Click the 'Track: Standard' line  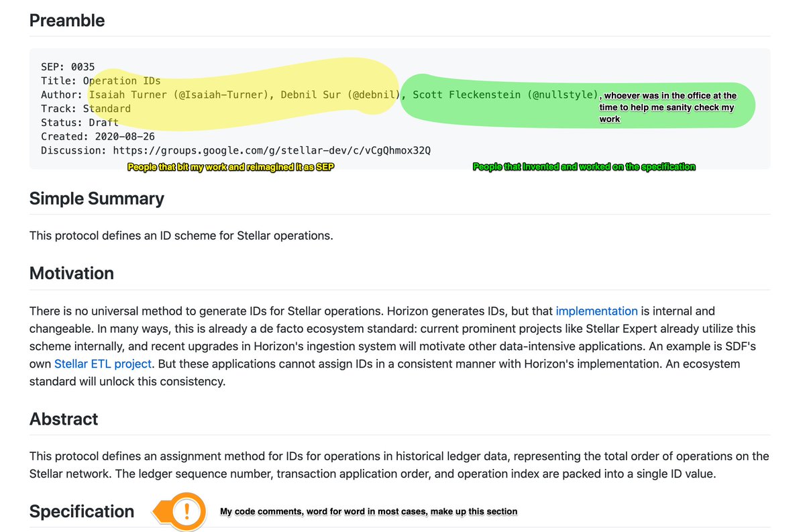click(x=86, y=109)
